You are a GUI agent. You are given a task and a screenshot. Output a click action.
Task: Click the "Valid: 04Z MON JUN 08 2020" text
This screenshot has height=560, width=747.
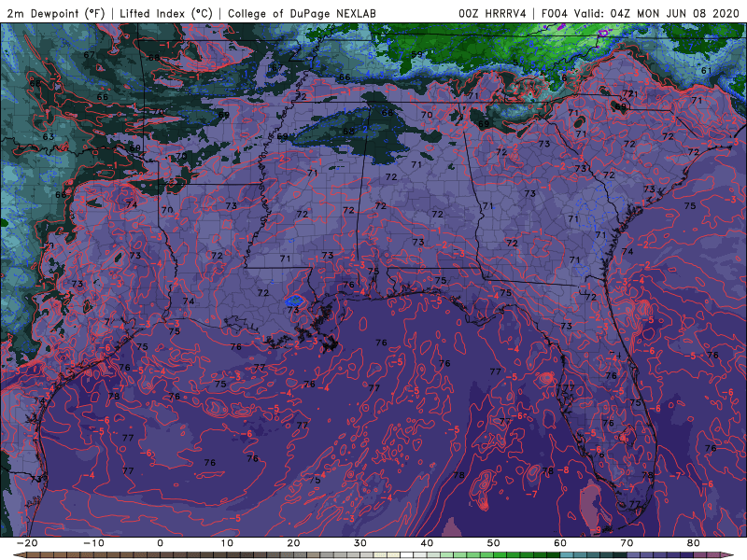(x=656, y=13)
